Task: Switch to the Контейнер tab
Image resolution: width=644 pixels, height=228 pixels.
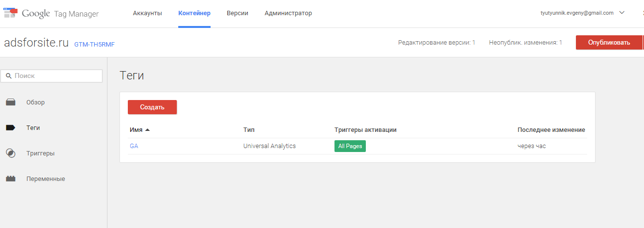Action: tap(194, 13)
